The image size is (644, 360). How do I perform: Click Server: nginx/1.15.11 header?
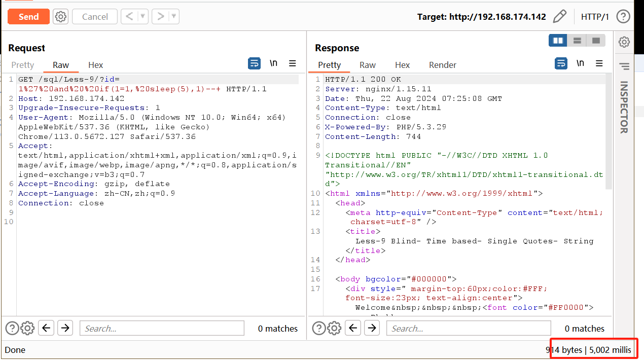click(x=378, y=89)
